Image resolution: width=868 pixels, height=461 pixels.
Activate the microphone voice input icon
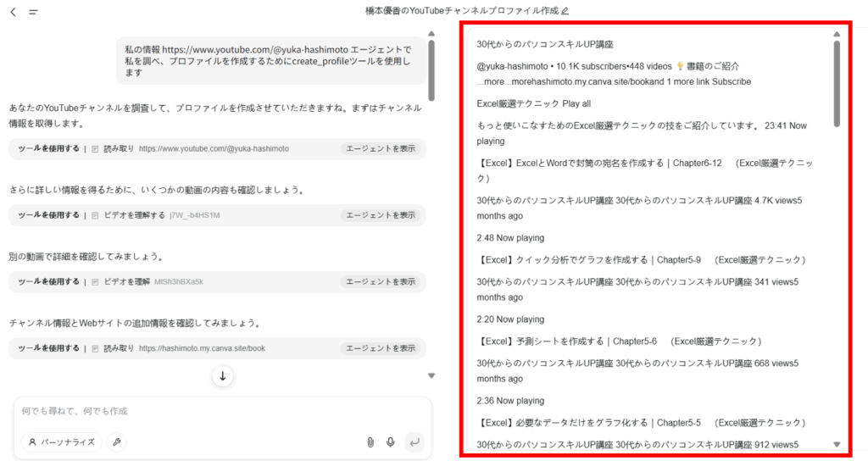click(391, 442)
